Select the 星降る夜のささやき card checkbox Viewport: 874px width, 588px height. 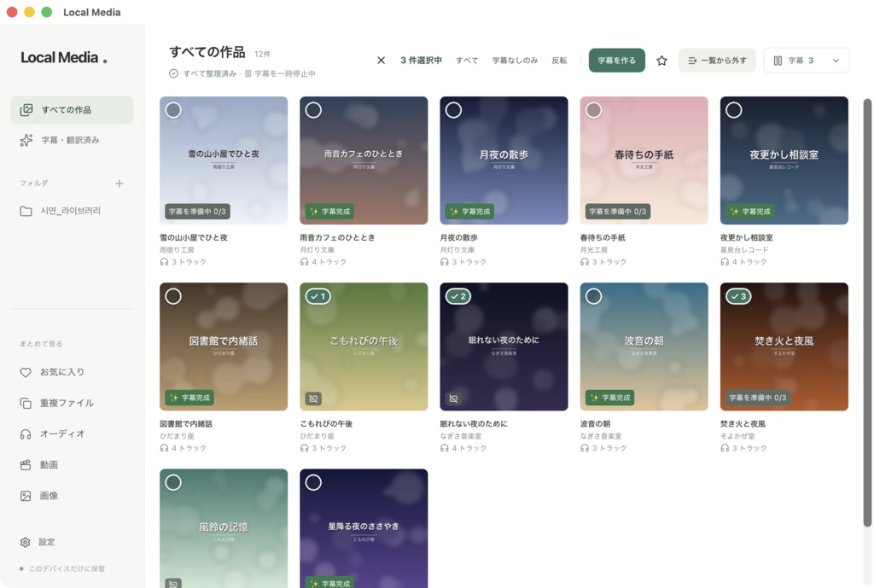coord(313,483)
